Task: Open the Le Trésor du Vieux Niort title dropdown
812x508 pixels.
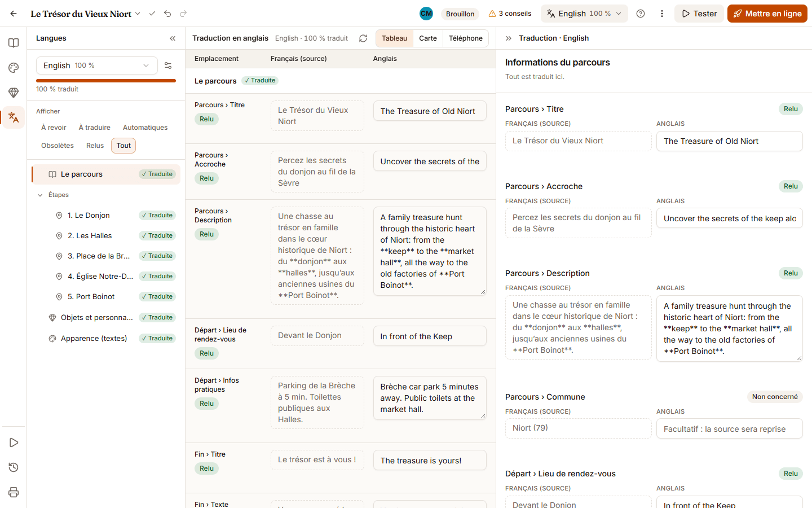Action: point(85,14)
